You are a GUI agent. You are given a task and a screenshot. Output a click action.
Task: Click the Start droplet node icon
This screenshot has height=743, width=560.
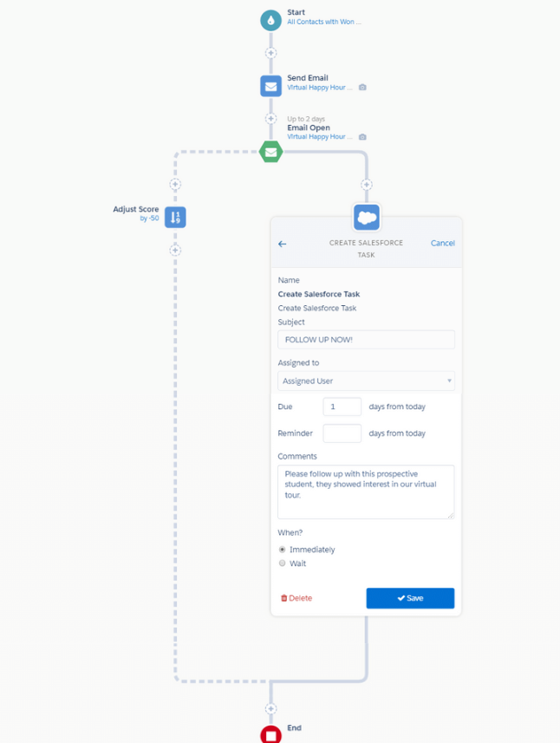point(271,21)
